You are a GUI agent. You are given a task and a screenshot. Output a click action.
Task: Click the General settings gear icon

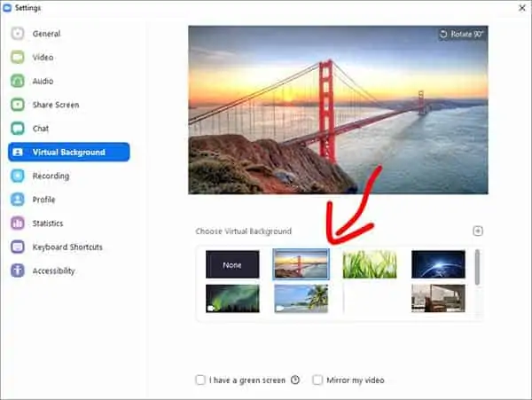[18, 34]
